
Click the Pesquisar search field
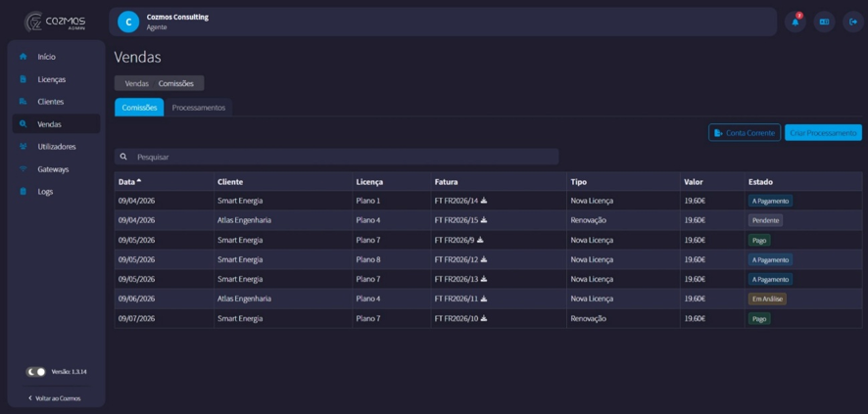[337, 157]
